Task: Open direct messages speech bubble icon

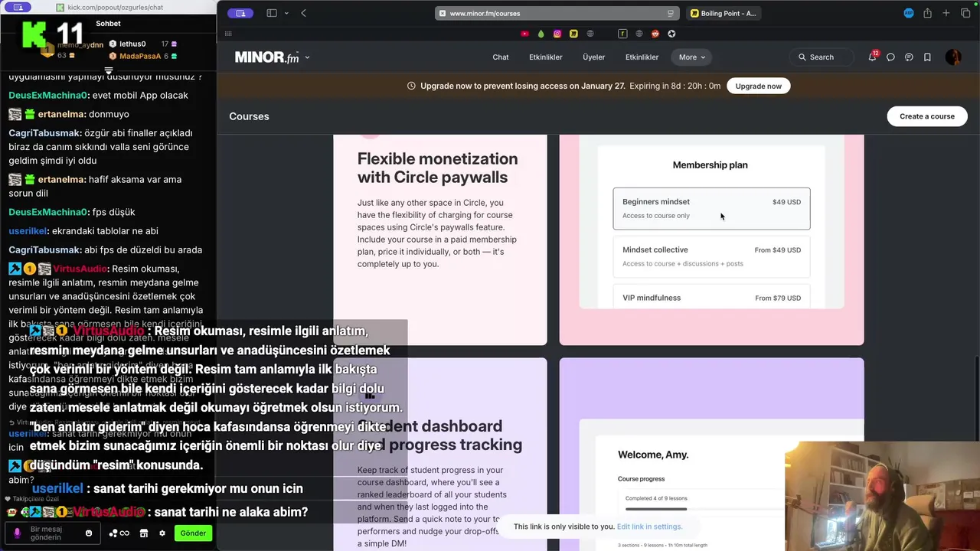Action: 890,57
